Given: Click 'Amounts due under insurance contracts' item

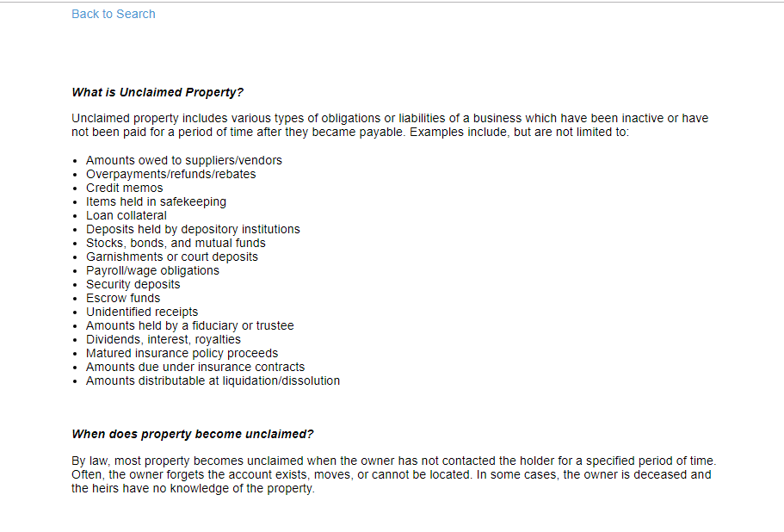Looking at the screenshot, I should pyautogui.click(x=195, y=367).
